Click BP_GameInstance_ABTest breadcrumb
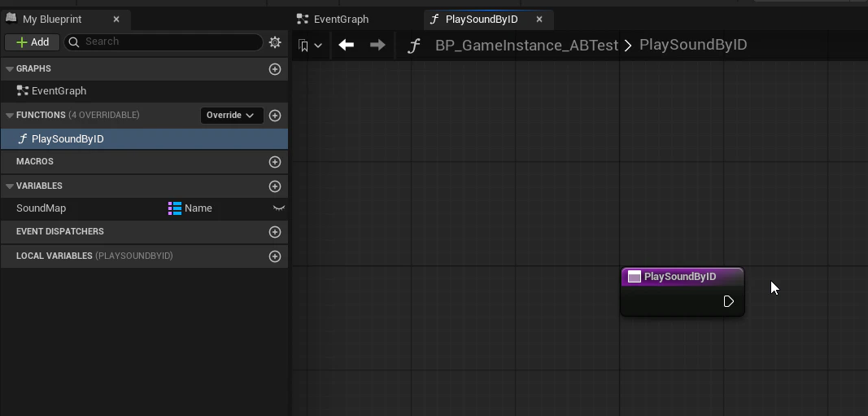 pyautogui.click(x=526, y=46)
